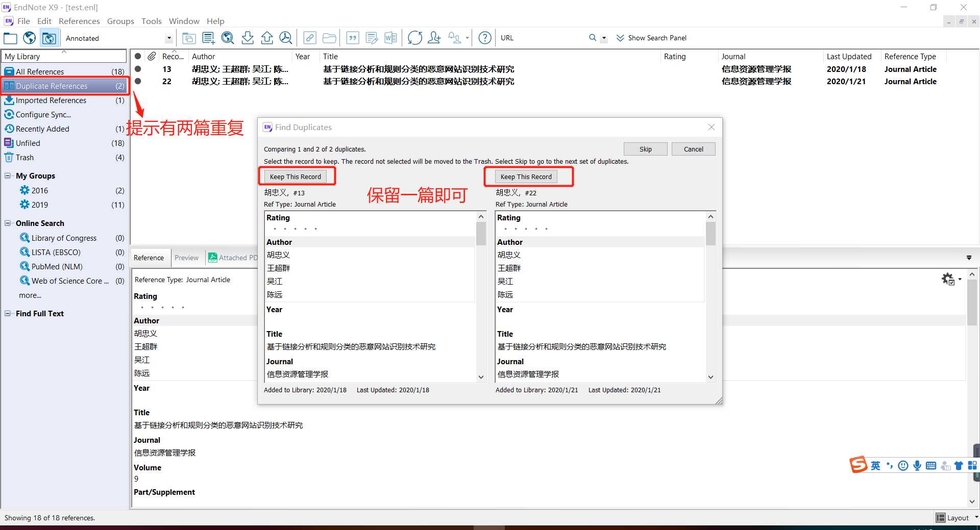Select Integrated Library & Online Search Mode
Screen dimensions: 980x530
click(x=49, y=38)
